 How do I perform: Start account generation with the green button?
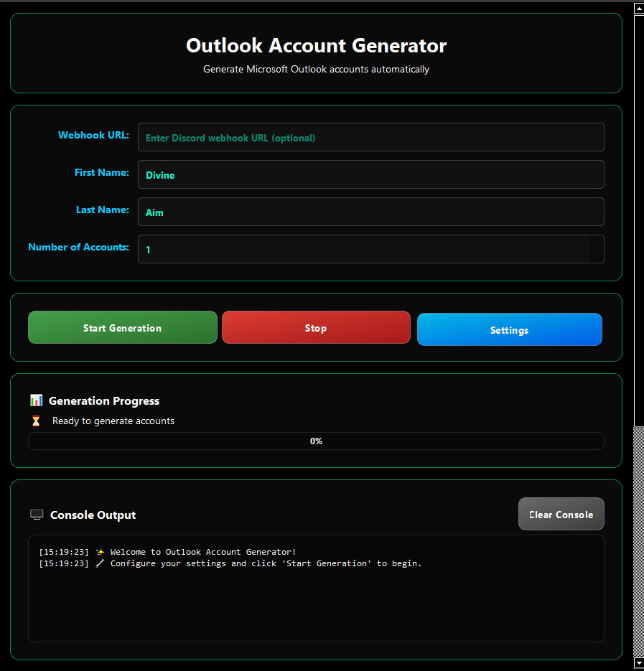tap(123, 327)
